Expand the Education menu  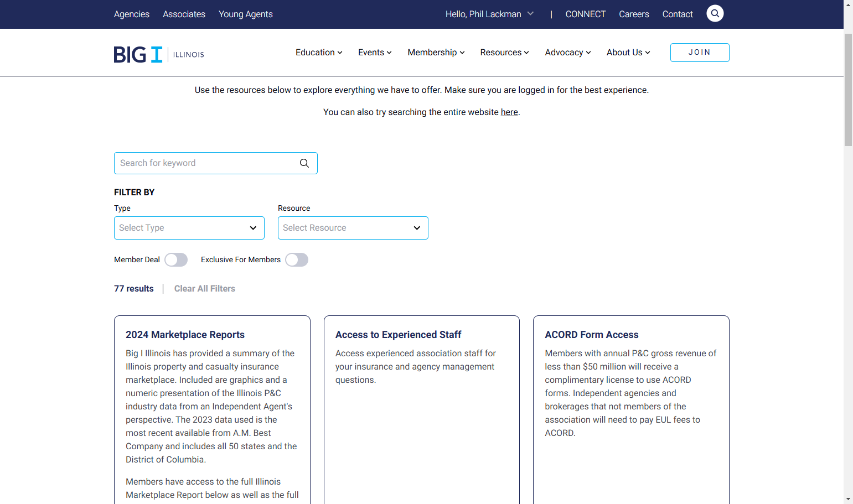319,53
